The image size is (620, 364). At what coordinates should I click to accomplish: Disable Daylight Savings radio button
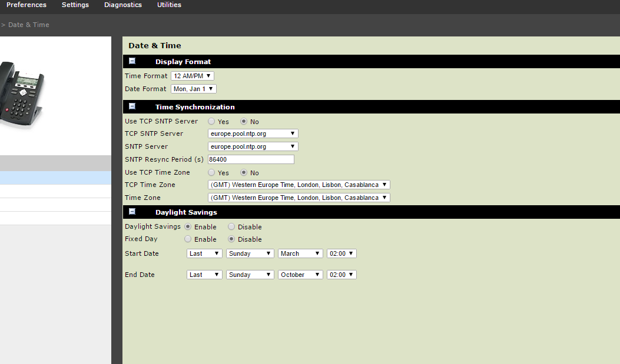pyautogui.click(x=231, y=226)
